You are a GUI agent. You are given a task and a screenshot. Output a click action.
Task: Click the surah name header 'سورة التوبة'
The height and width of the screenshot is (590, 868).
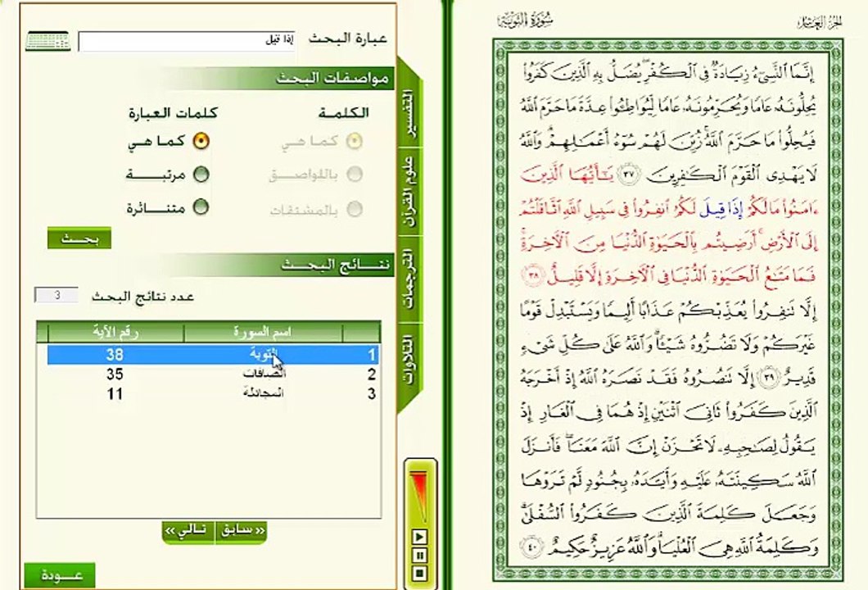point(526,21)
